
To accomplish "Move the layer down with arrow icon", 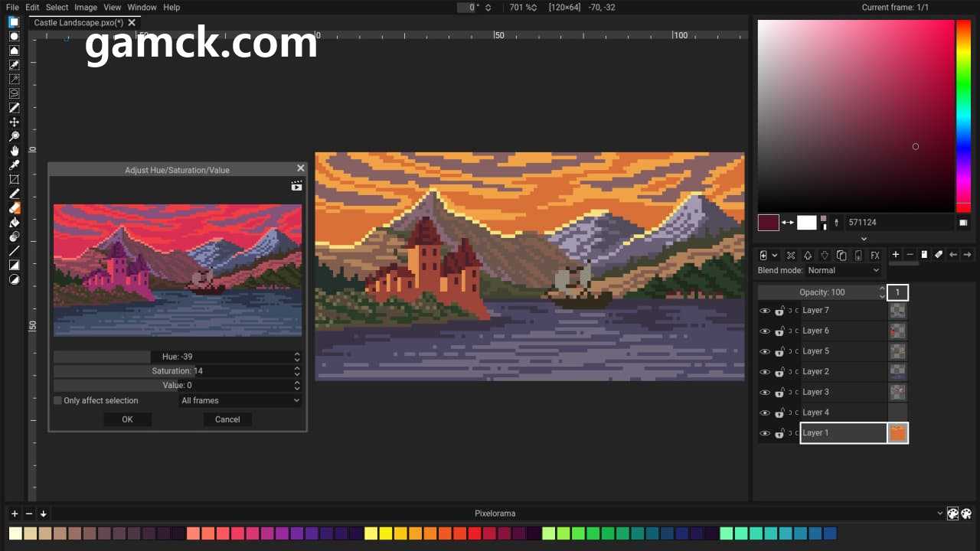I will 825,256.
